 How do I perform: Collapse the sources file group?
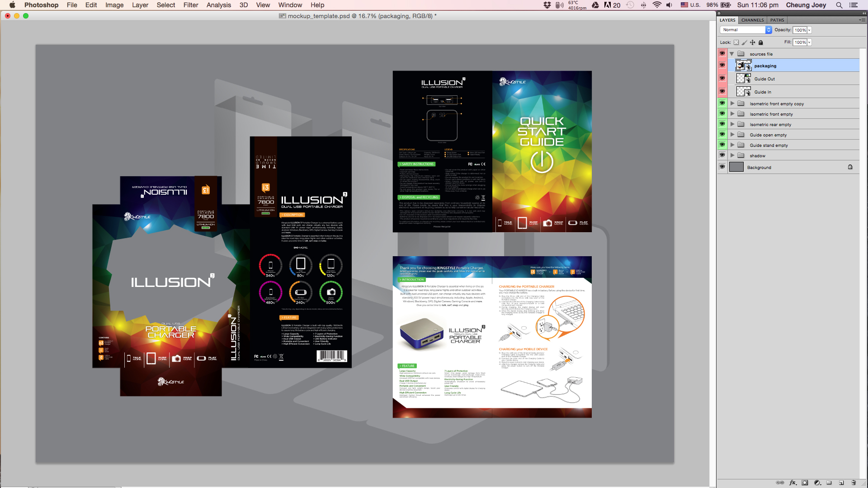[732, 54]
